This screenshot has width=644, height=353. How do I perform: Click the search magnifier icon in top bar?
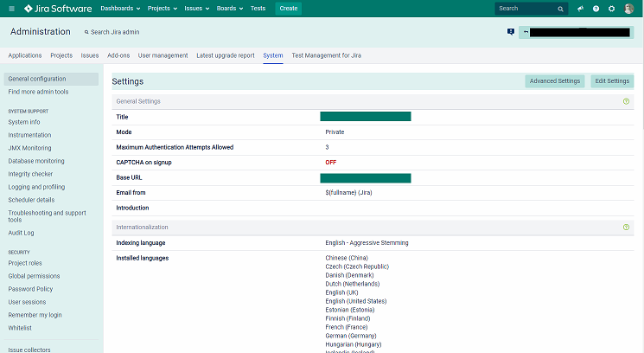pos(561,9)
